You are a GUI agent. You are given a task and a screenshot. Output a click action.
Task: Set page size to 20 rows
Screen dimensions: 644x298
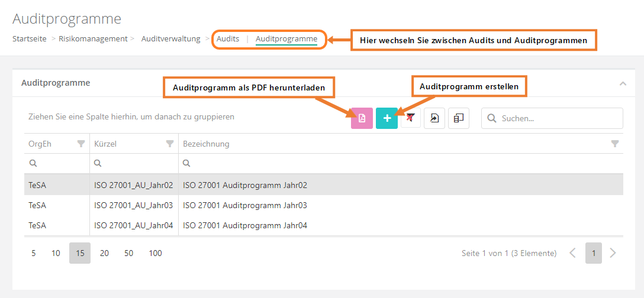pyautogui.click(x=104, y=253)
